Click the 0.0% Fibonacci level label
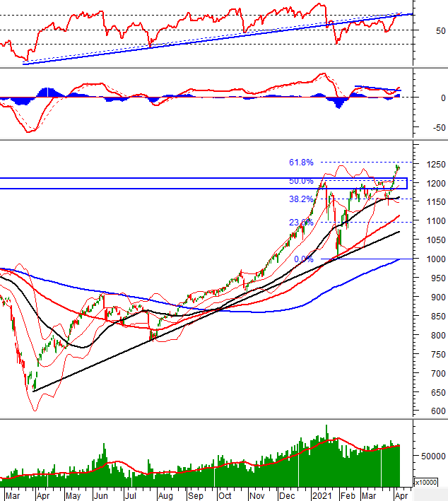The image size is (448, 501). 304,259
